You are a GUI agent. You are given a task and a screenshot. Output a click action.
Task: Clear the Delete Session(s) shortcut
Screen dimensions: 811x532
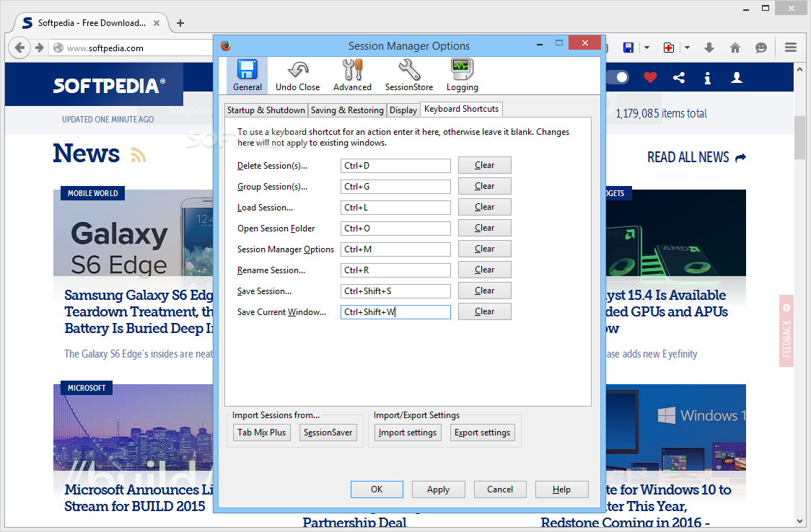(x=485, y=165)
